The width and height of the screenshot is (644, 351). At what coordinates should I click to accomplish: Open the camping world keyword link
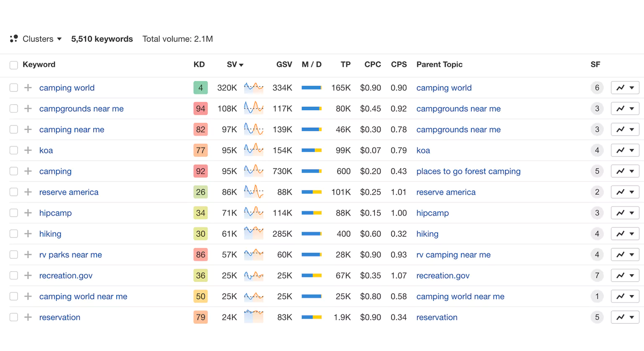pyautogui.click(x=67, y=88)
